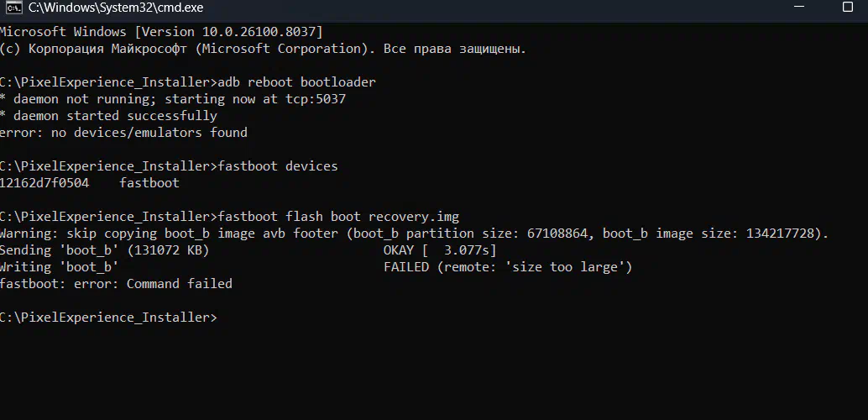
Task: Click the 'fastboot: error: Command failed' line
Action: (116, 284)
